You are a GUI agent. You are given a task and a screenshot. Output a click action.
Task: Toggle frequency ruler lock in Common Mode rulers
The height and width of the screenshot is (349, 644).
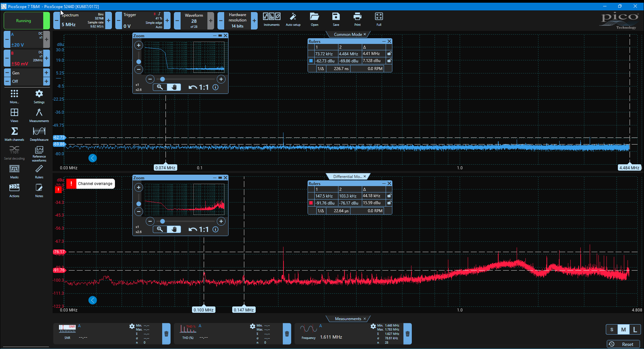point(389,54)
